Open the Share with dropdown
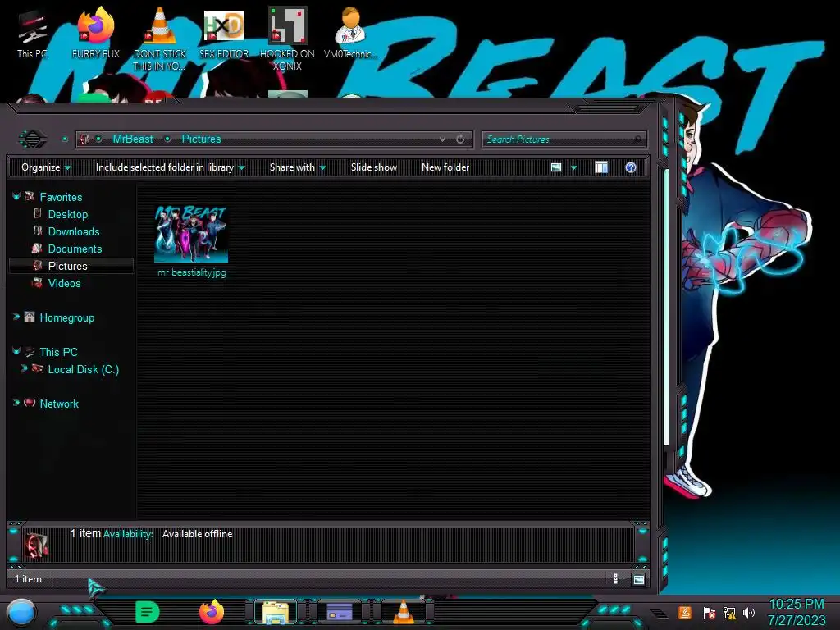This screenshot has width=840, height=630. pyautogui.click(x=298, y=167)
